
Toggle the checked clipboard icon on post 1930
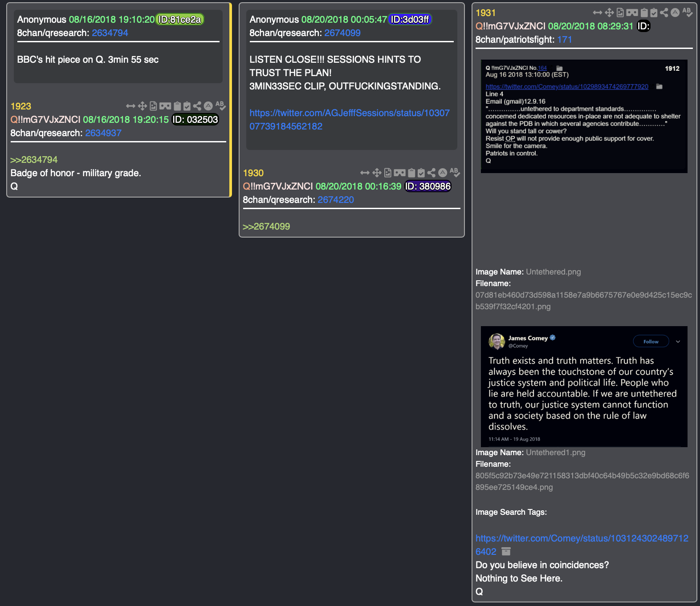pos(421,173)
